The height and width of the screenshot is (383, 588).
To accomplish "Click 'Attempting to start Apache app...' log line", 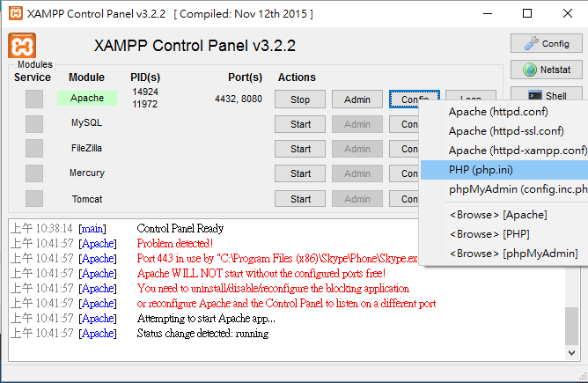I will [x=206, y=319].
